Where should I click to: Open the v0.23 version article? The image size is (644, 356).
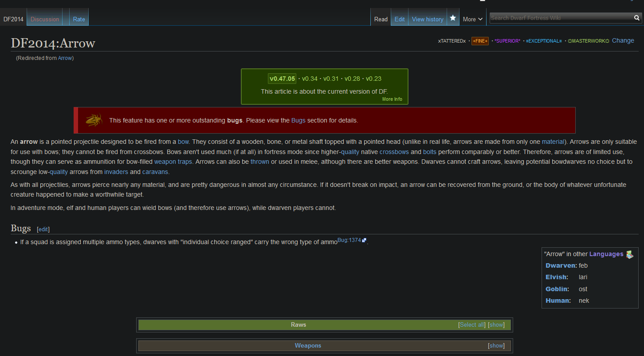coord(373,79)
